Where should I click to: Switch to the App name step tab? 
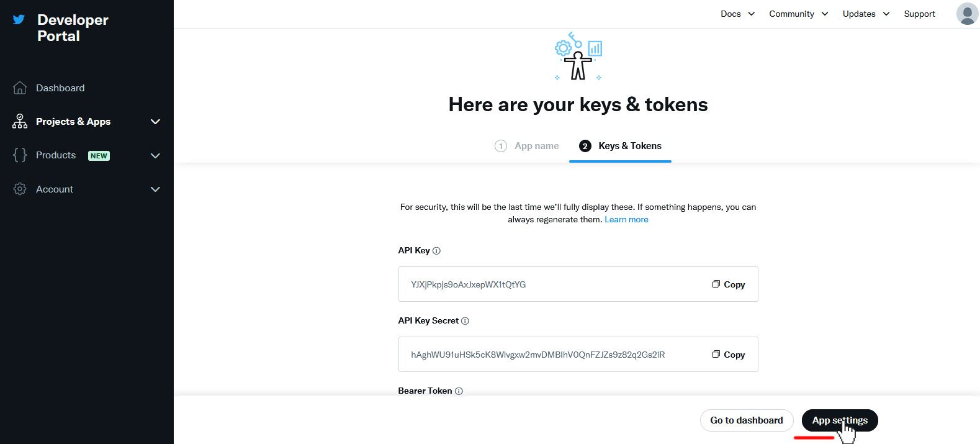(527, 146)
